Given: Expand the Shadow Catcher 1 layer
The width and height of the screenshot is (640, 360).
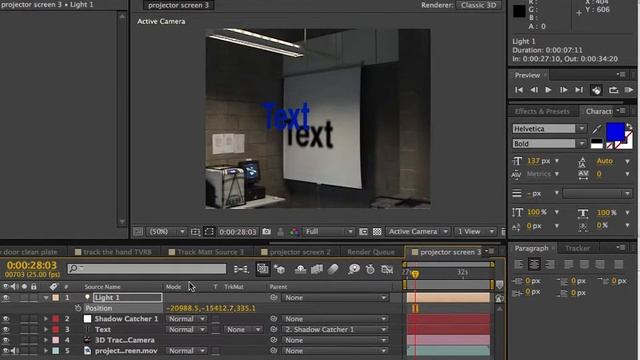Looking at the screenshot, I should (46, 319).
